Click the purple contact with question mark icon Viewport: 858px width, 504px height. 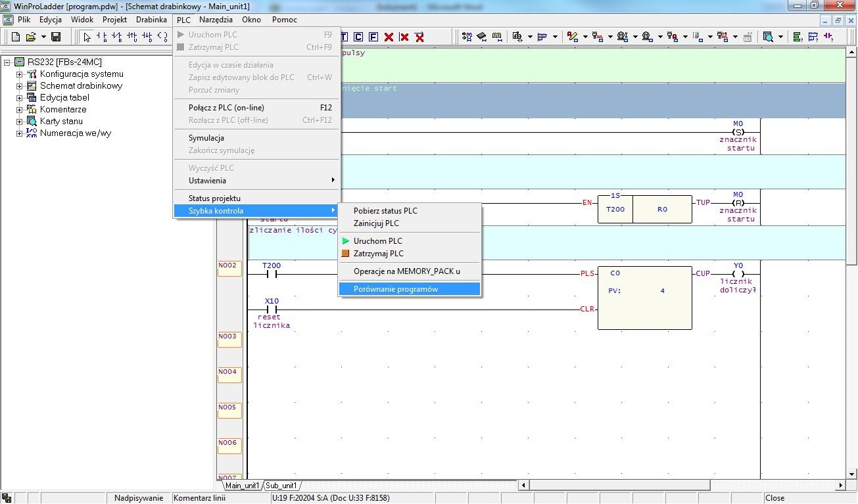click(828, 37)
